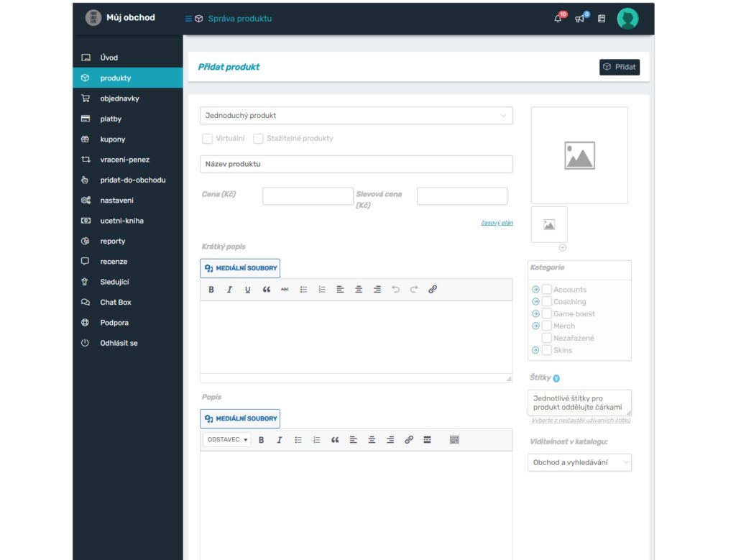
Task: Click the Název produktu input field
Action: (356, 165)
